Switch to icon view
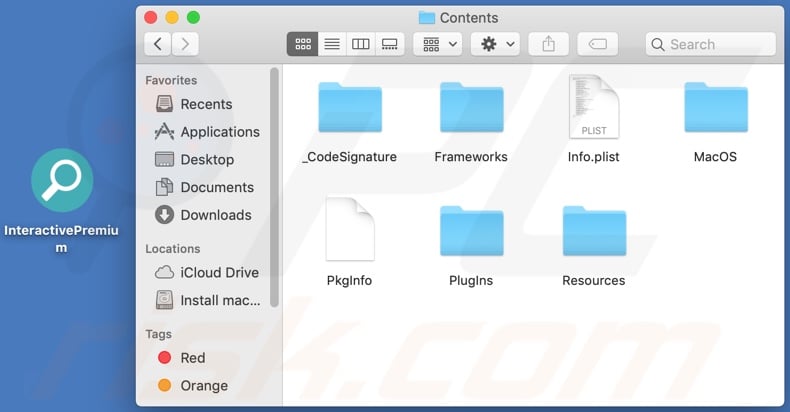790x412 pixels. (x=302, y=44)
